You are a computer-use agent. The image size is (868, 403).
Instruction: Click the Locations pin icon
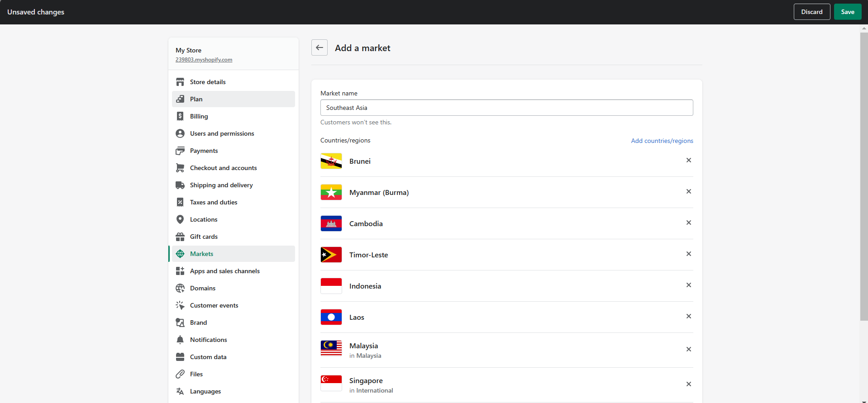pyautogui.click(x=180, y=219)
